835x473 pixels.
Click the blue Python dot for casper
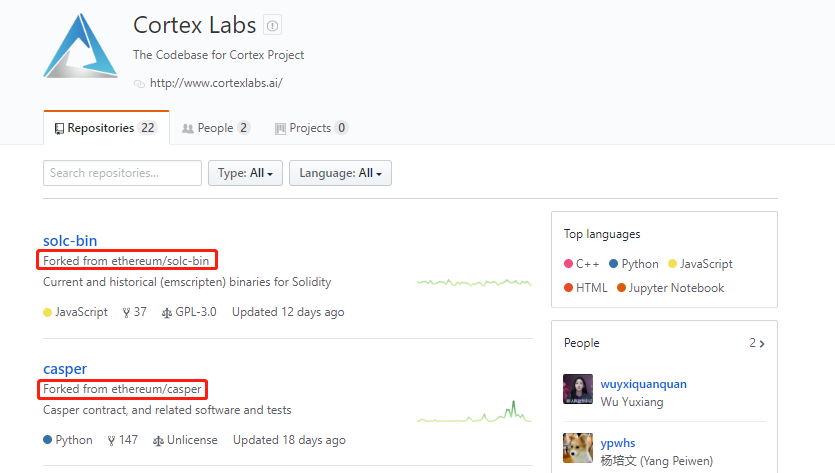click(47, 440)
